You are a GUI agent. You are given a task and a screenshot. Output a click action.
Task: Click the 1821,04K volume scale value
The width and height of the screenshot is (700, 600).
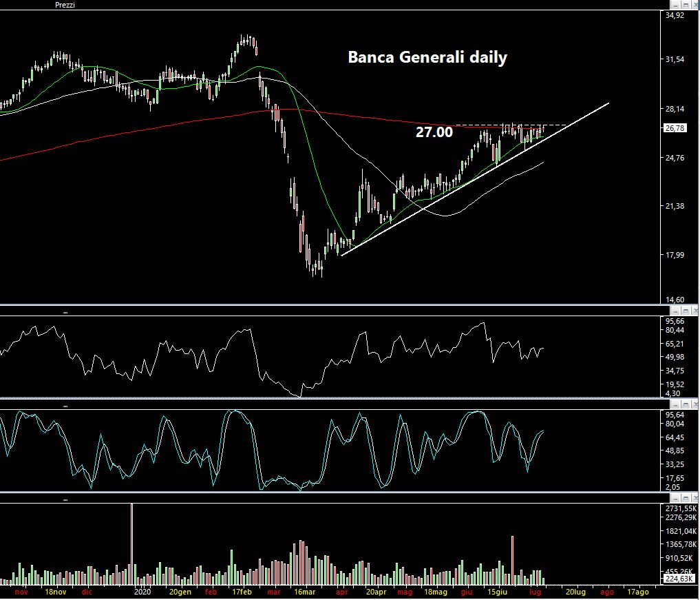(x=681, y=530)
